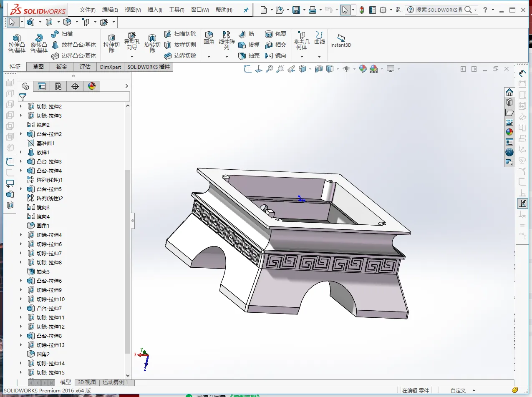Screen dimensions: 532x397
Task: Select the 旋转切除 revolved cut tool
Action: pos(152,43)
